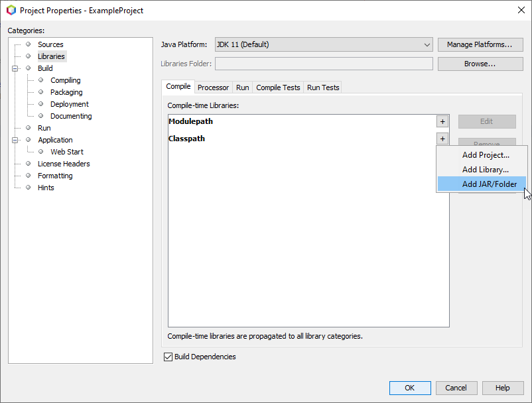Collapse the Application tree branch
The image size is (532, 403).
click(x=15, y=140)
